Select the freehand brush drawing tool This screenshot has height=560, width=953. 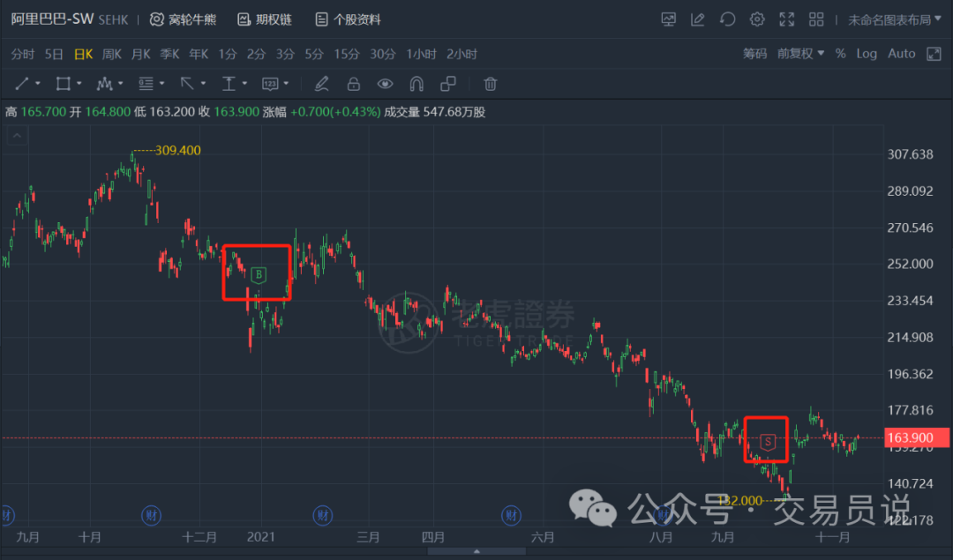pyautogui.click(x=322, y=84)
